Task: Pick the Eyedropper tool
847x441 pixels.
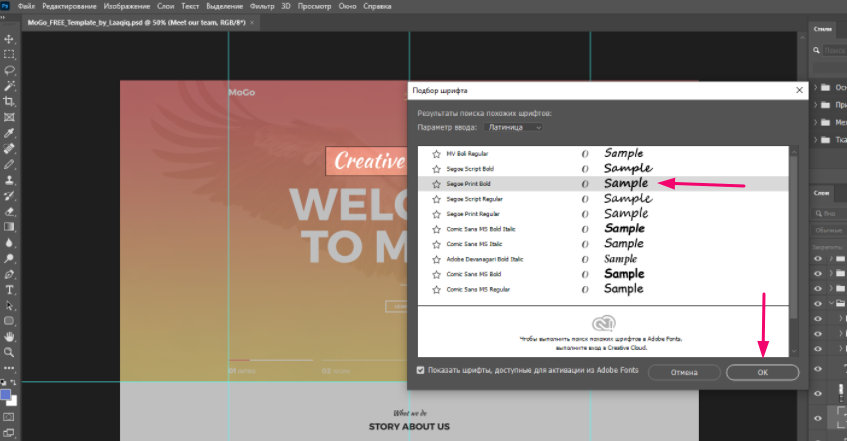Action: (x=9, y=133)
